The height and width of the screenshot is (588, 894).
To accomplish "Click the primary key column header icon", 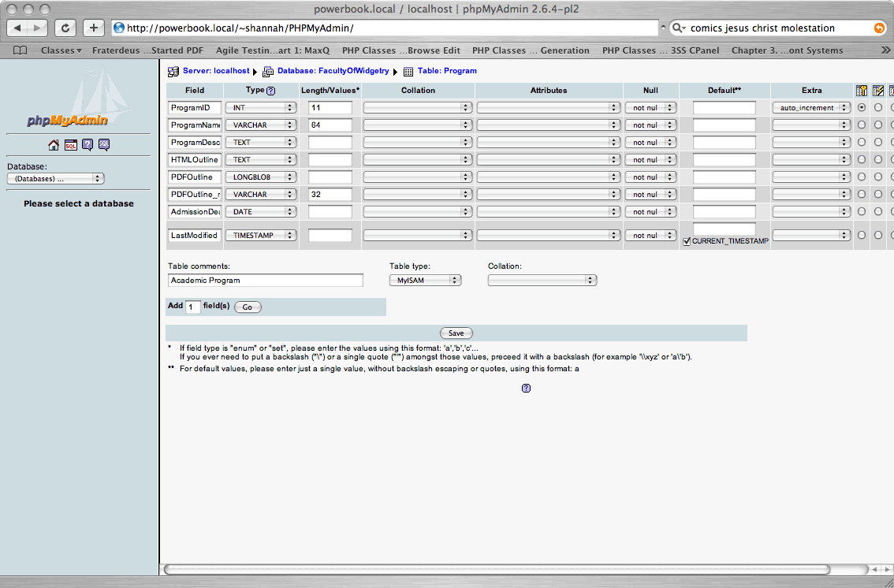I will [862, 91].
